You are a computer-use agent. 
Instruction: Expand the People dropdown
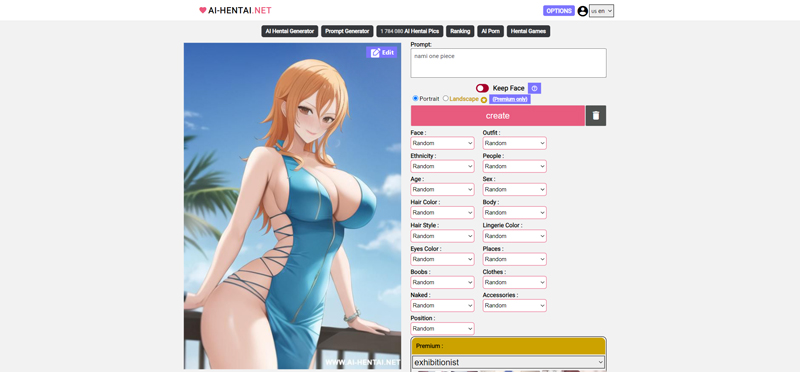coord(514,166)
